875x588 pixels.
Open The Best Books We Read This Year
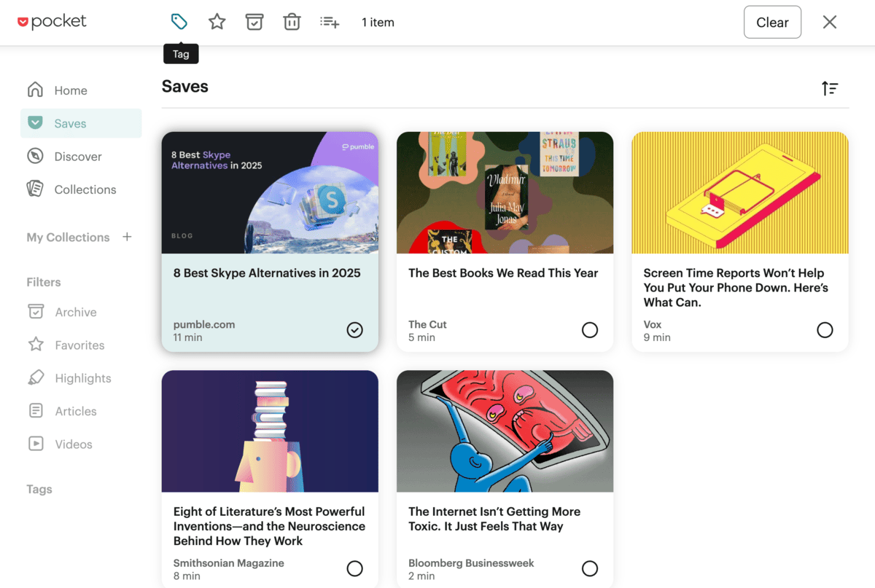coord(503,273)
